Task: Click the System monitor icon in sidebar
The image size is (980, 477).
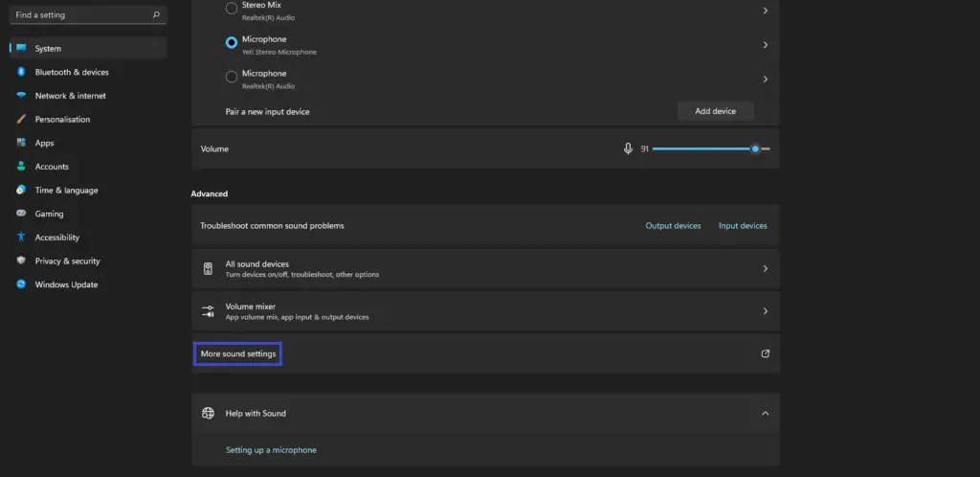Action: click(21, 48)
